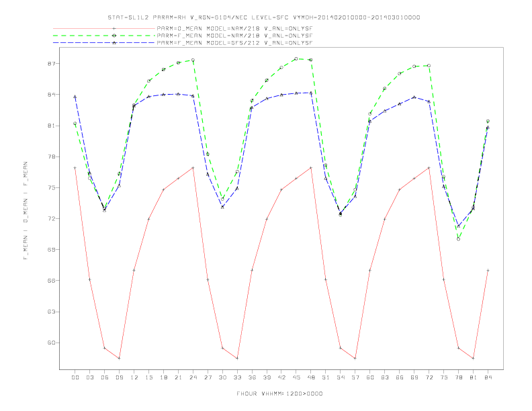532x411 pixels.
Task: Click the x-axis tick label 36
Action: (252, 377)
